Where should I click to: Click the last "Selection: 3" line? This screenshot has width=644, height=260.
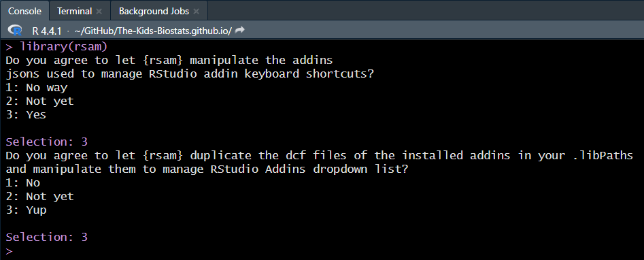pyautogui.click(x=46, y=237)
